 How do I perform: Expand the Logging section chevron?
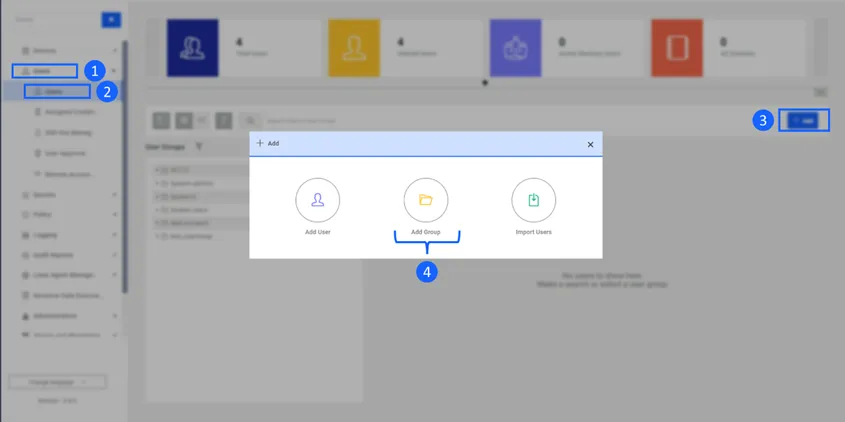coord(114,235)
